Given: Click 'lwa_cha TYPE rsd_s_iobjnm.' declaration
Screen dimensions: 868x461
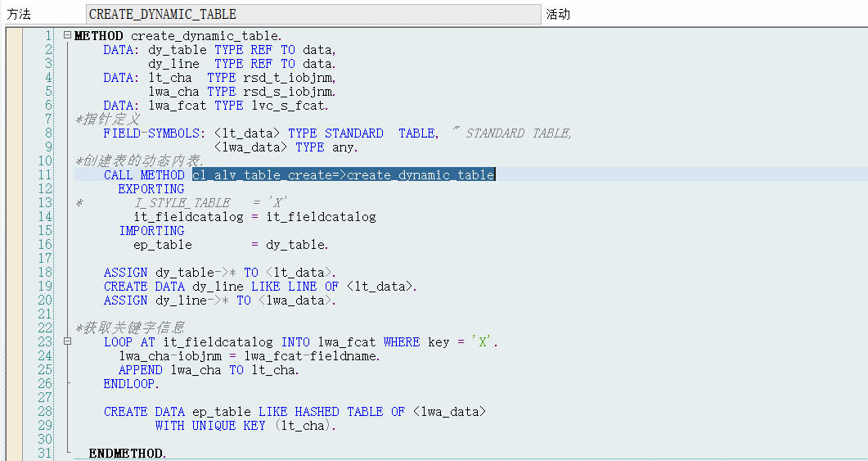Looking at the screenshot, I should tap(242, 92).
